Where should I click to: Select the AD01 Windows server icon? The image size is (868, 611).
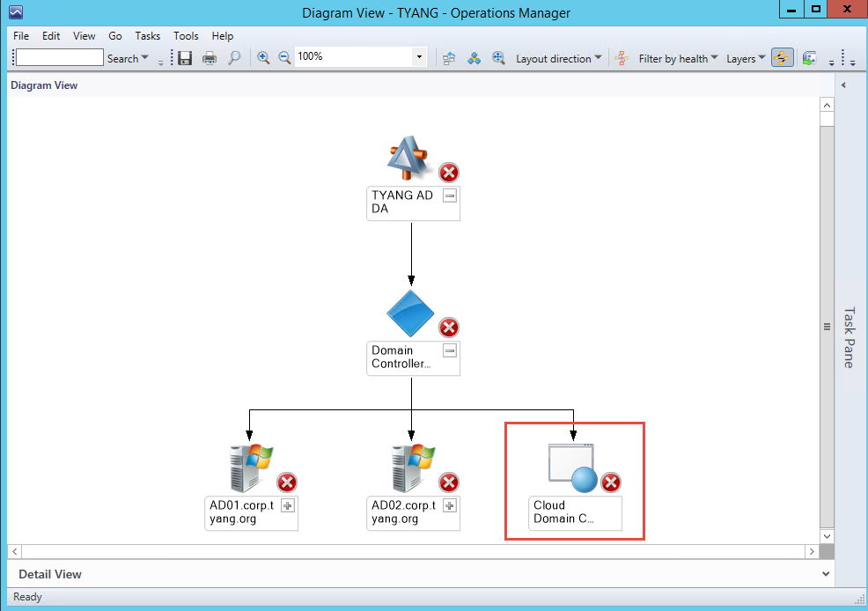coord(251,467)
